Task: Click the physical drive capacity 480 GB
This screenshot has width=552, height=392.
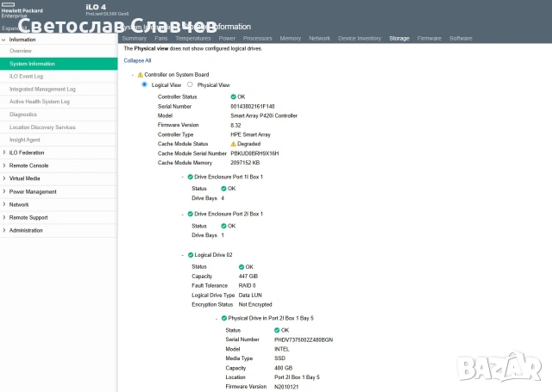Action: (284, 368)
